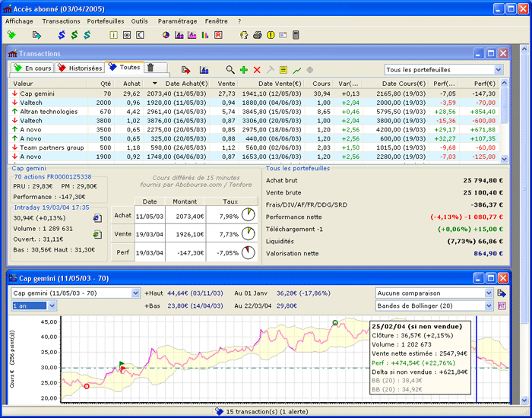Click the blue area chart icon in main toolbar
Screen dimensions: 532x418
(x=179, y=35)
